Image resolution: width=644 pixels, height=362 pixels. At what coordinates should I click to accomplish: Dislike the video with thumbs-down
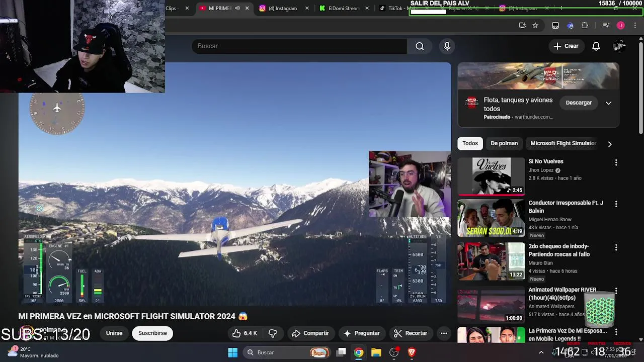click(273, 333)
